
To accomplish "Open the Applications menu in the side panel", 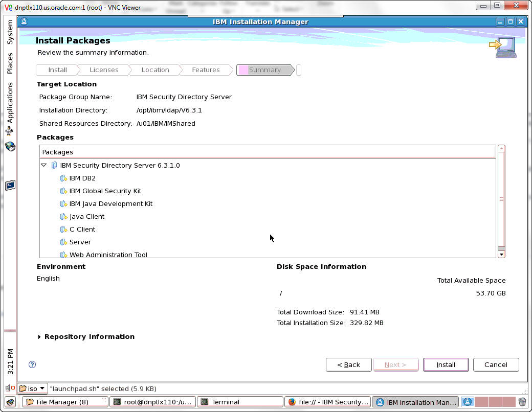I will (x=10, y=108).
